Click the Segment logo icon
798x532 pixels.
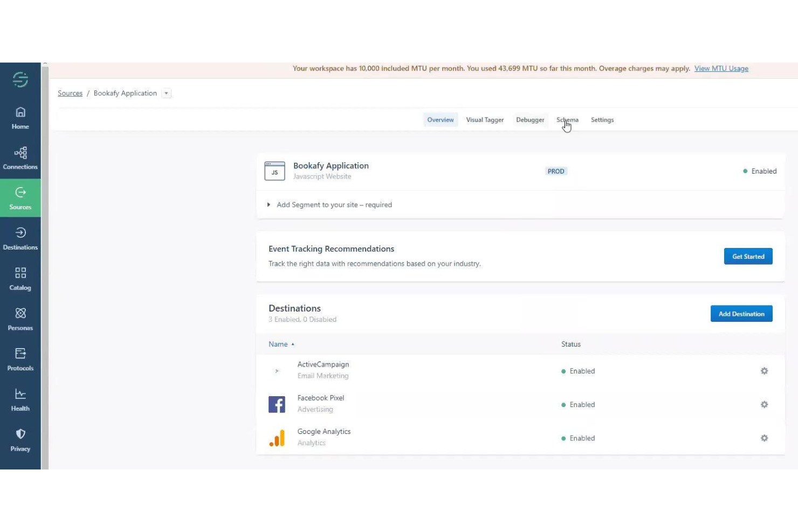(x=20, y=80)
